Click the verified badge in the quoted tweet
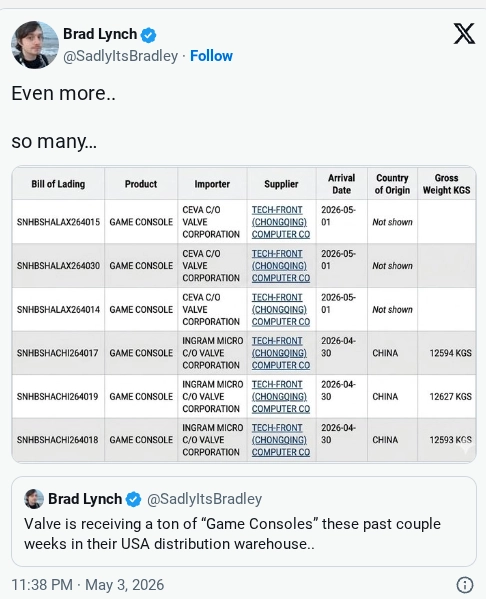This screenshot has width=486, height=599. tap(133, 499)
